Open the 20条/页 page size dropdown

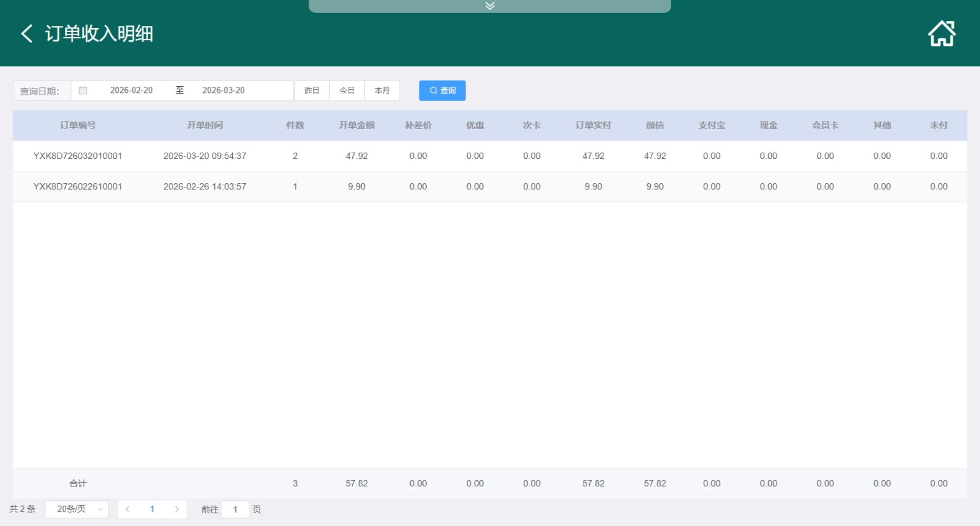point(77,509)
